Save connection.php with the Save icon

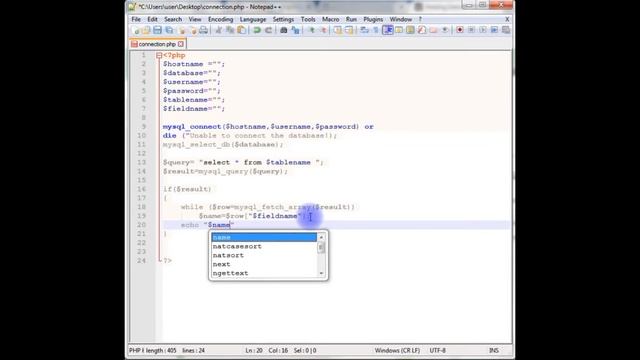[x=157, y=30]
